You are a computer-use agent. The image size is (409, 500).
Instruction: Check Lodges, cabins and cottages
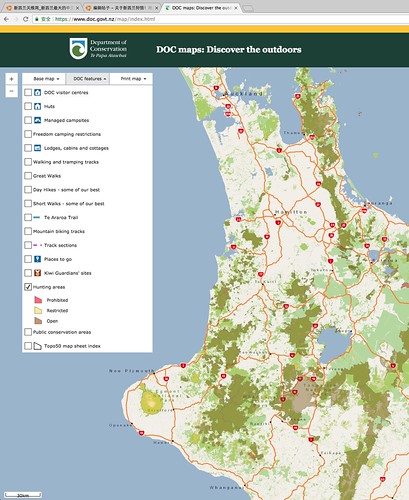click(28, 148)
